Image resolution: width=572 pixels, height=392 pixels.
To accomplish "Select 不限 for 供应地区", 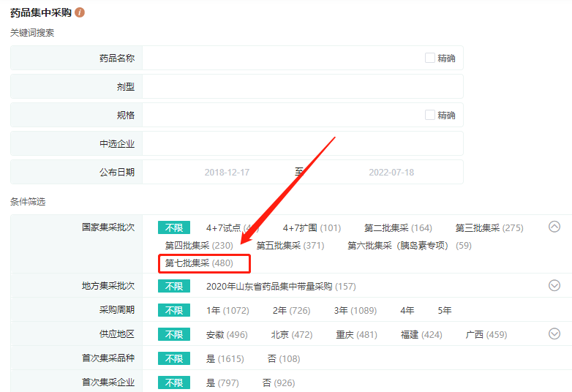I will (x=174, y=334).
